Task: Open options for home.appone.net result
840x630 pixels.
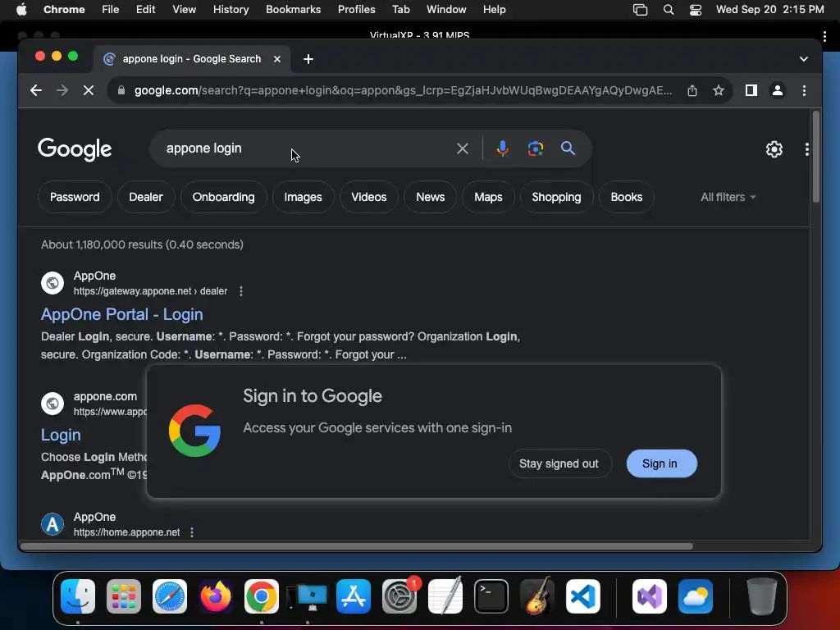Action: [192, 532]
